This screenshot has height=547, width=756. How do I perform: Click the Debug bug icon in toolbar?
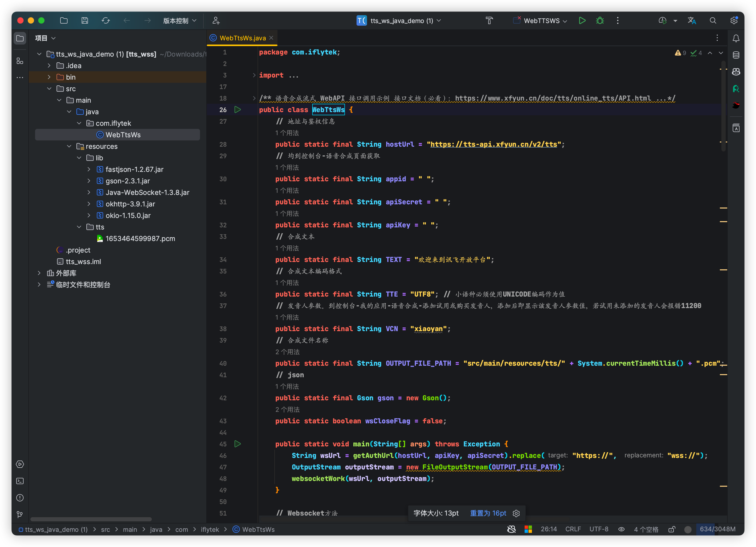600,21
